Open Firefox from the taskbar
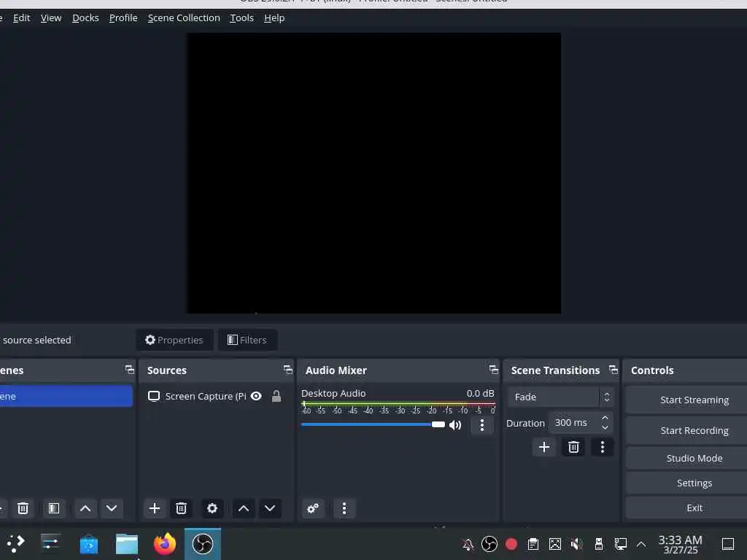 [x=165, y=544]
